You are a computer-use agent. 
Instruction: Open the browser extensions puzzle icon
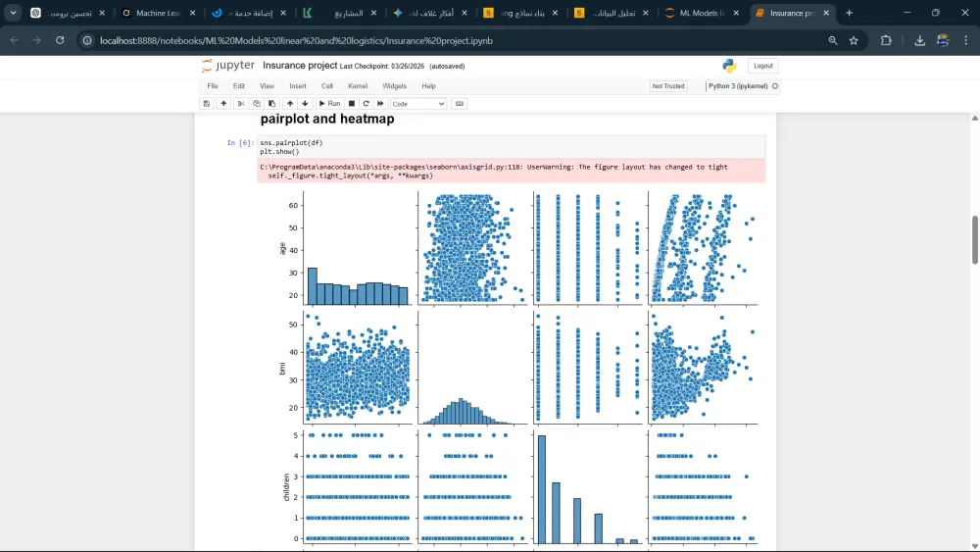(x=886, y=40)
